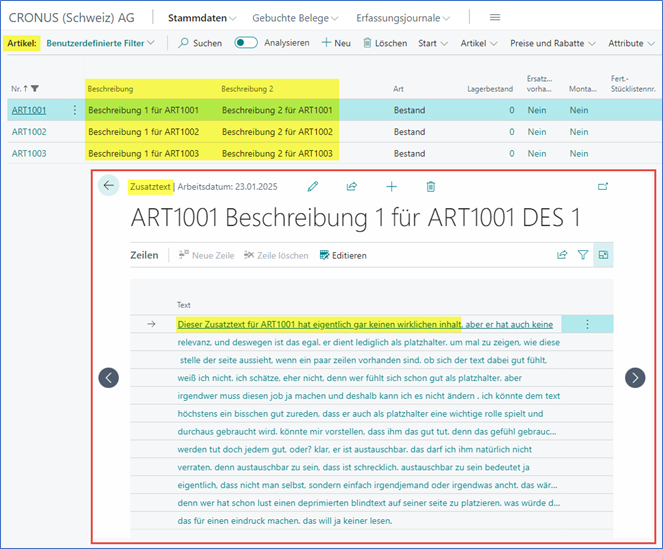Click the Suchen search button

pos(200,44)
